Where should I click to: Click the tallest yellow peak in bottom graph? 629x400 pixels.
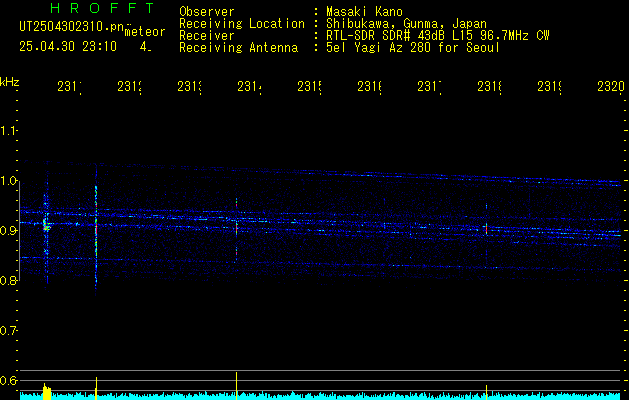click(236, 384)
